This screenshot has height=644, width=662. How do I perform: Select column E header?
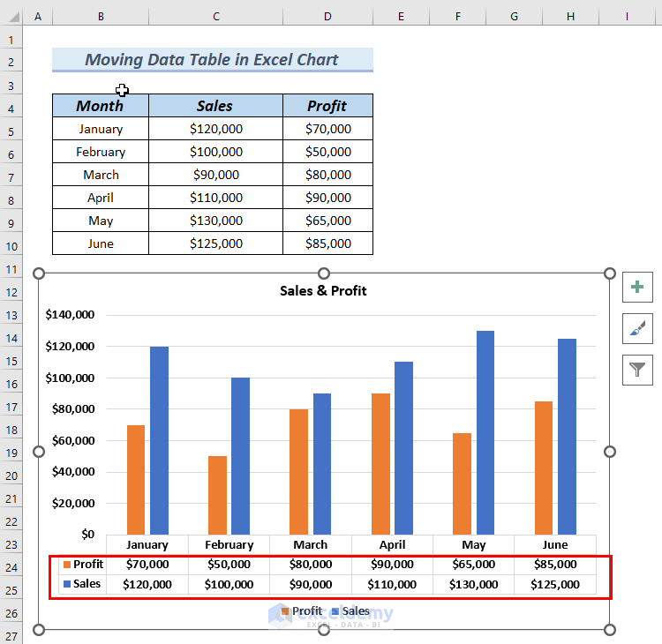(x=401, y=16)
